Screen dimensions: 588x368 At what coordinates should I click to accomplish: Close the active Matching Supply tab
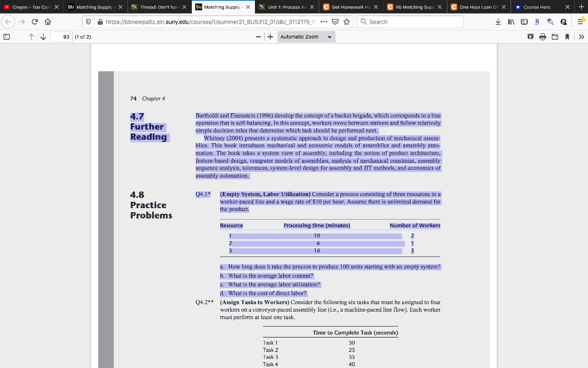pos(248,7)
